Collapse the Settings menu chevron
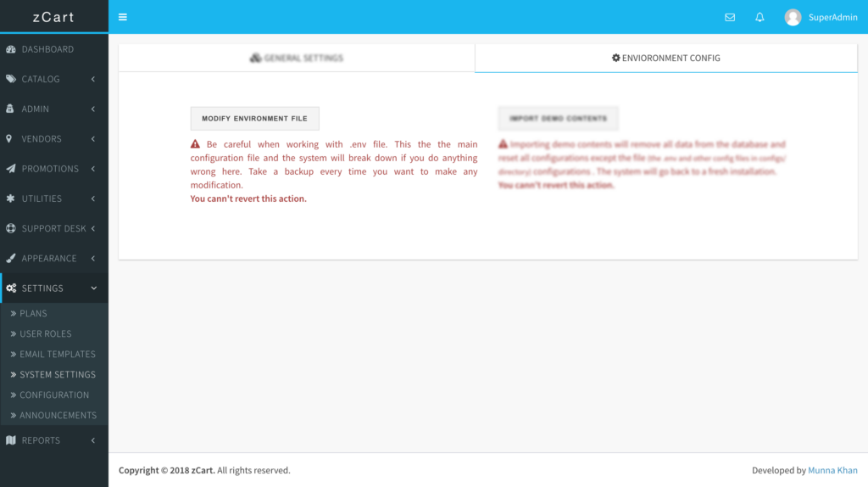Viewport: 868px width, 487px height. (93, 288)
